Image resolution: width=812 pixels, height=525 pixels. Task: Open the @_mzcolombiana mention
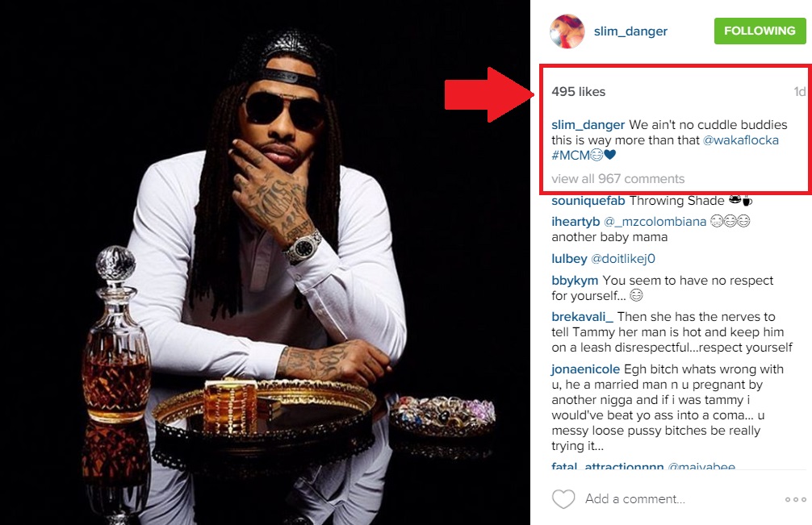[x=655, y=222]
